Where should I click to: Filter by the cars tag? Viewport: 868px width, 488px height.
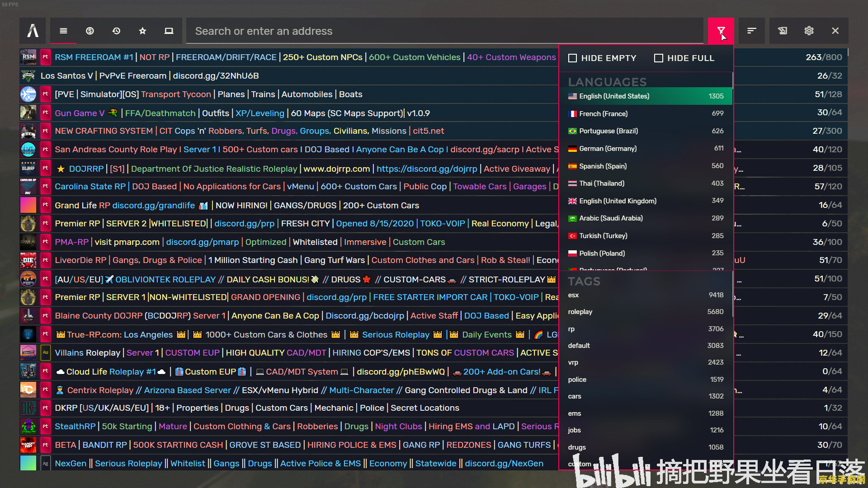click(646, 396)
